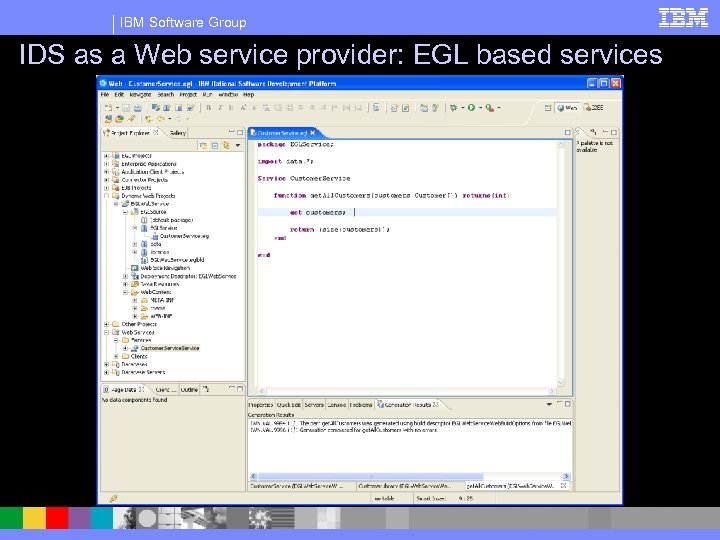Viewport: 720px width, 540px height.
Task: Click the New wizard toolbar icon
Action: coord(108,108)
